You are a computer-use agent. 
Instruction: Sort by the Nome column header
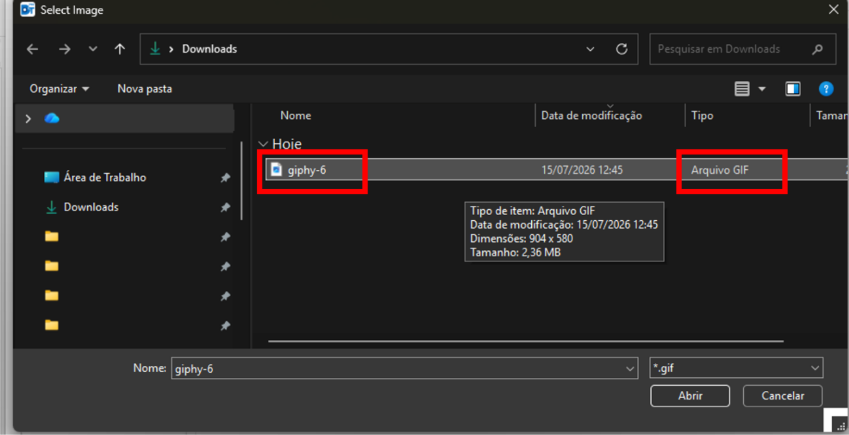tap(296, 116)
